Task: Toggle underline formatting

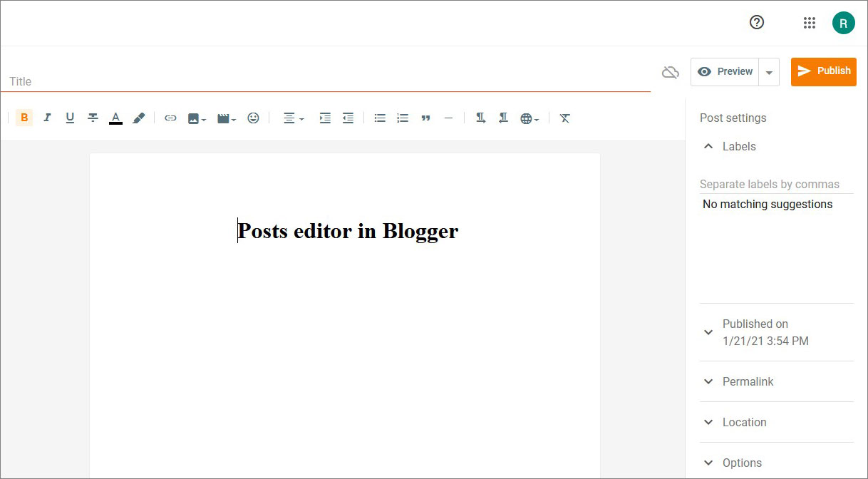Action: (x=70, y=118)
